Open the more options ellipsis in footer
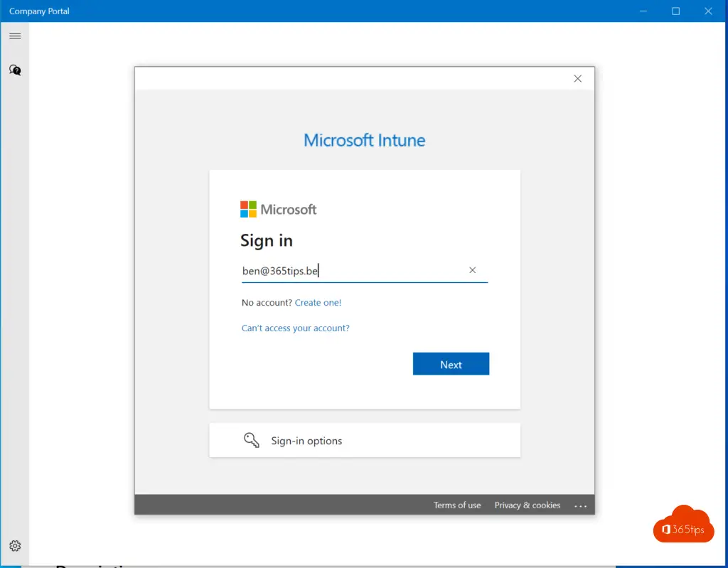This screenshot has height=568, width=728. (x=580, y=505)
